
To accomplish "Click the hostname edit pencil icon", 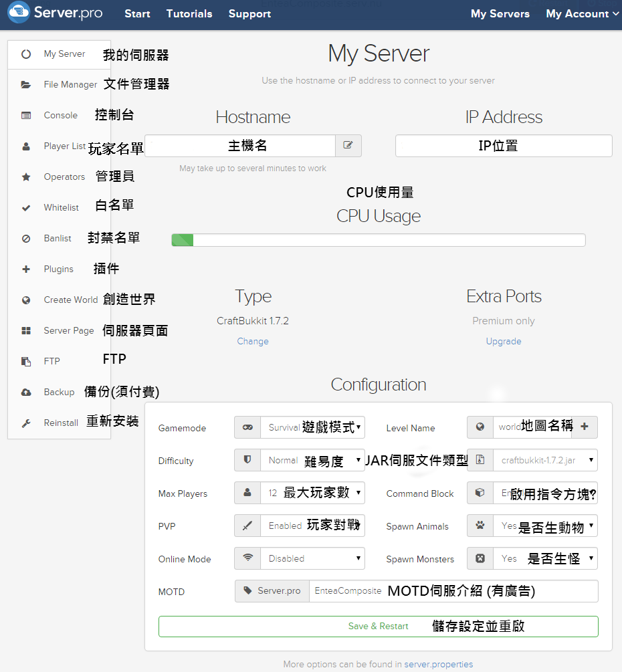I will (348, 145).
